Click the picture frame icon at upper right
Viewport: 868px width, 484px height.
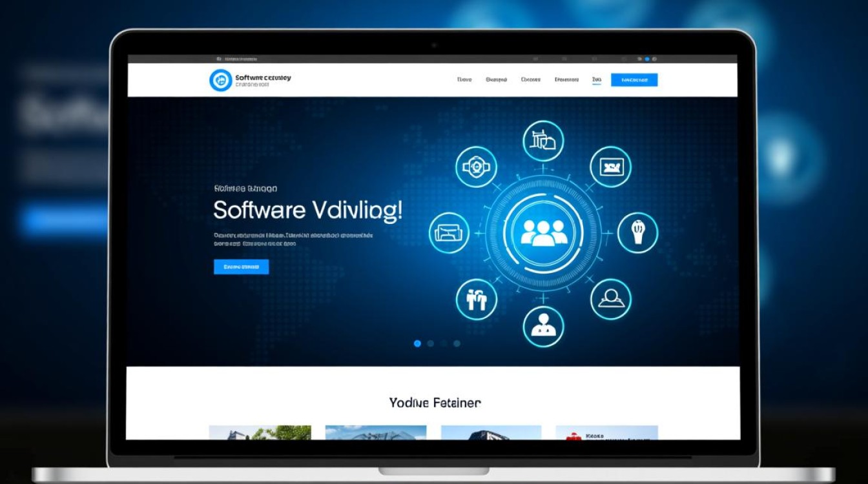pos(610,167)
